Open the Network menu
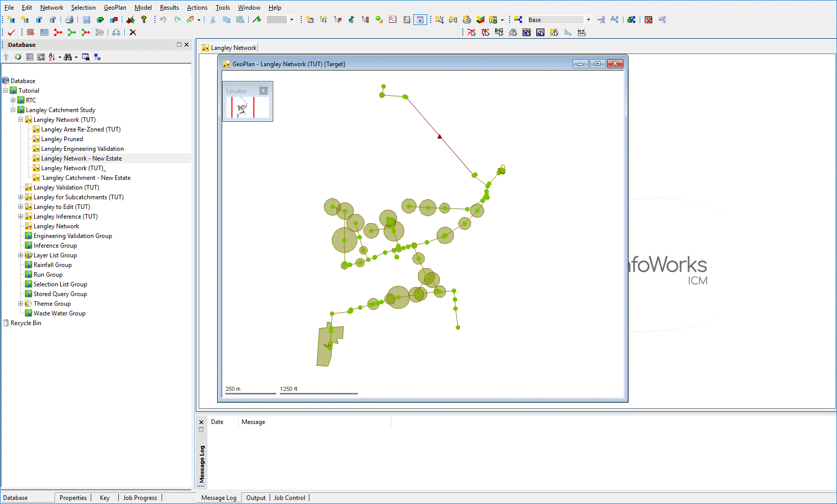Screen dimensions: 837x504 pyautogui.click(x=52, y=8)
